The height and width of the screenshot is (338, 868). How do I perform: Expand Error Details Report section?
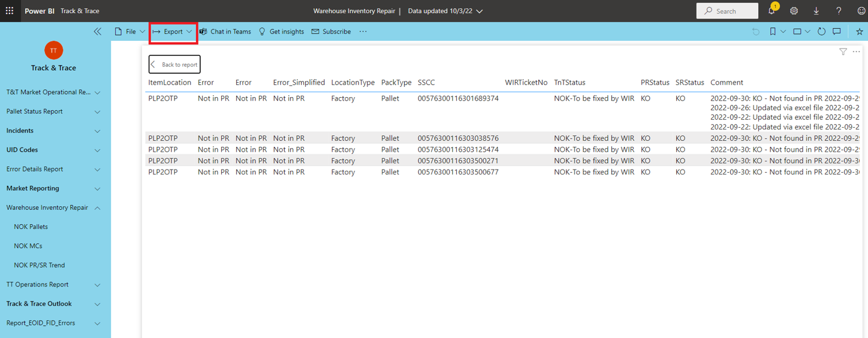(98, 170)
